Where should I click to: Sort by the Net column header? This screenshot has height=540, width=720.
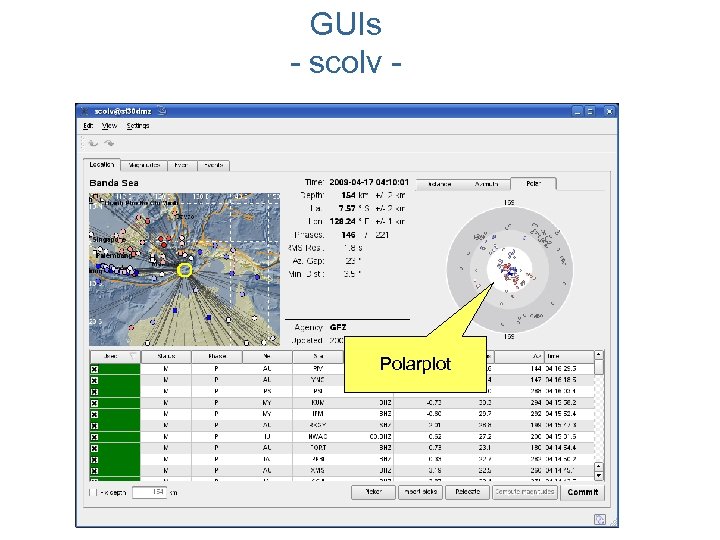[267, 356]
